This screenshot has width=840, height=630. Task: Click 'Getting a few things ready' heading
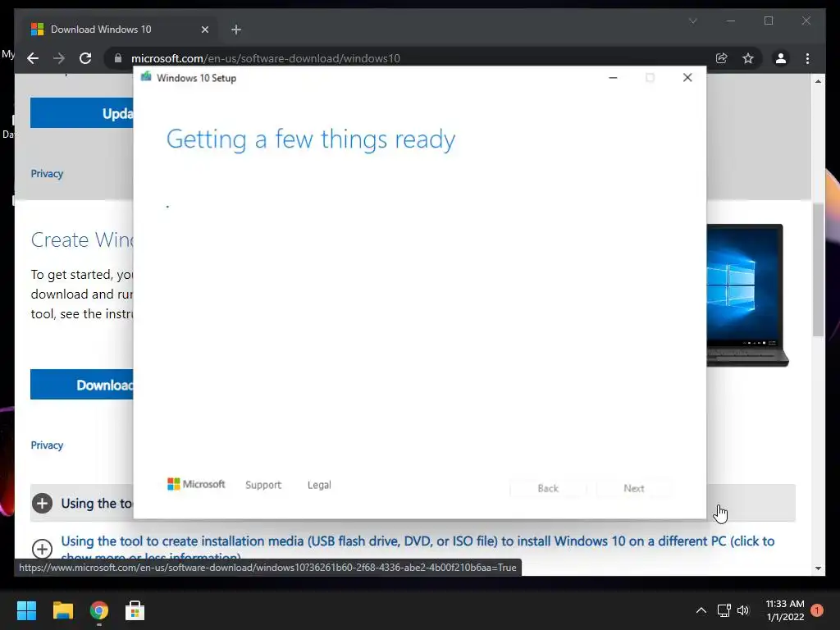click(311, 139)
